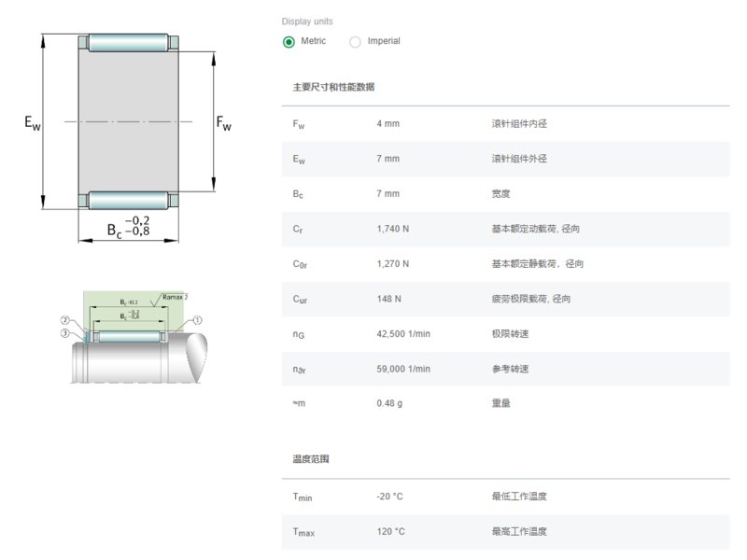The image size is (747, 560).
Task: Click the Tmax 120 °C row
Action: (x=505, y=532)
